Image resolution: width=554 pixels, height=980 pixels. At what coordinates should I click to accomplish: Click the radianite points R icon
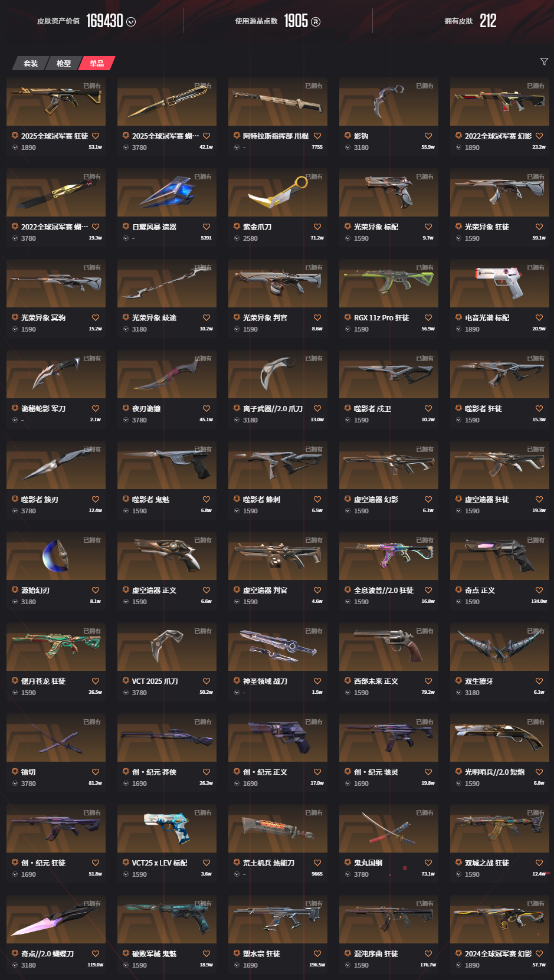tap(316, 22)
